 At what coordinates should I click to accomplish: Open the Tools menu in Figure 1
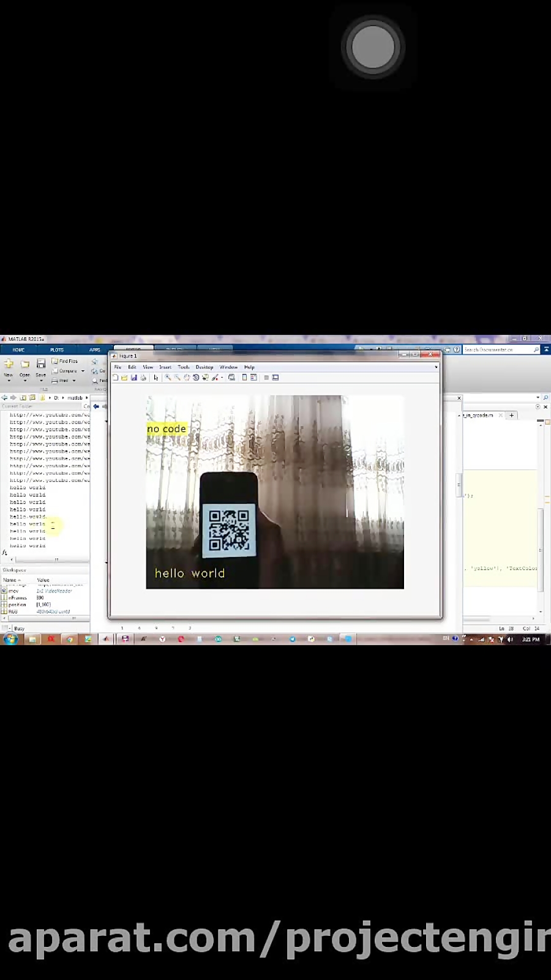(184, 367)
